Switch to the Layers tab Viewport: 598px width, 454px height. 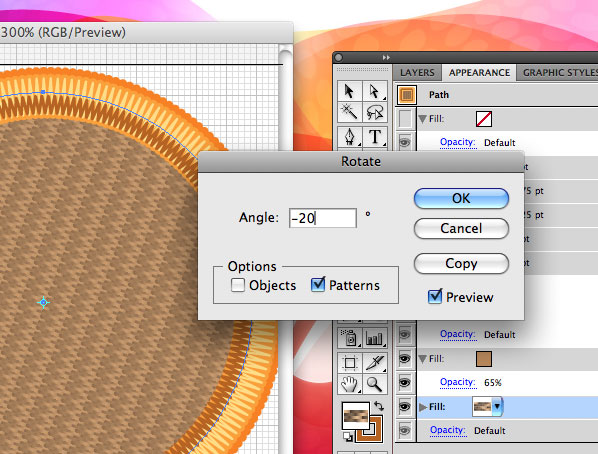pos(417,72)
